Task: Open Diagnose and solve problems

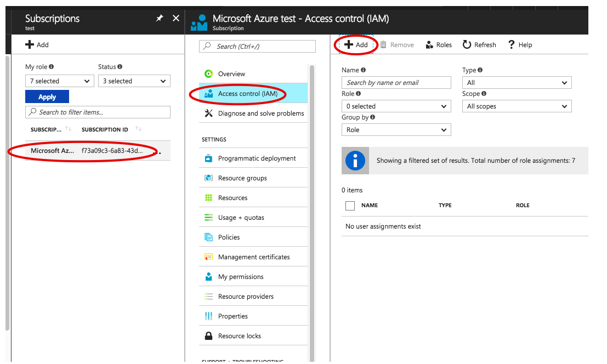Action: [253, 113]
